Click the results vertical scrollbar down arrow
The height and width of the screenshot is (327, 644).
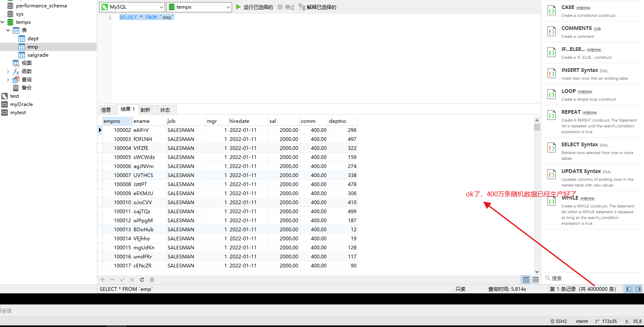[x=537, y=272]
